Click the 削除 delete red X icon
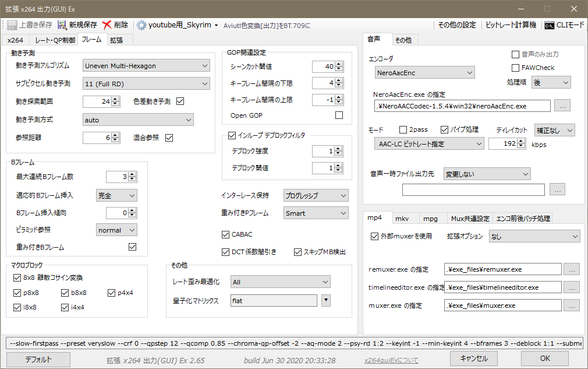This screenshot has width=588, height=369. click(x=107, y=25)
